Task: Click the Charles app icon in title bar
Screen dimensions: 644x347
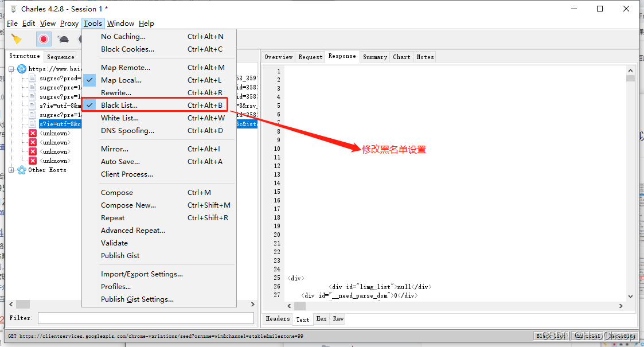Action: (x=14, y=9)
